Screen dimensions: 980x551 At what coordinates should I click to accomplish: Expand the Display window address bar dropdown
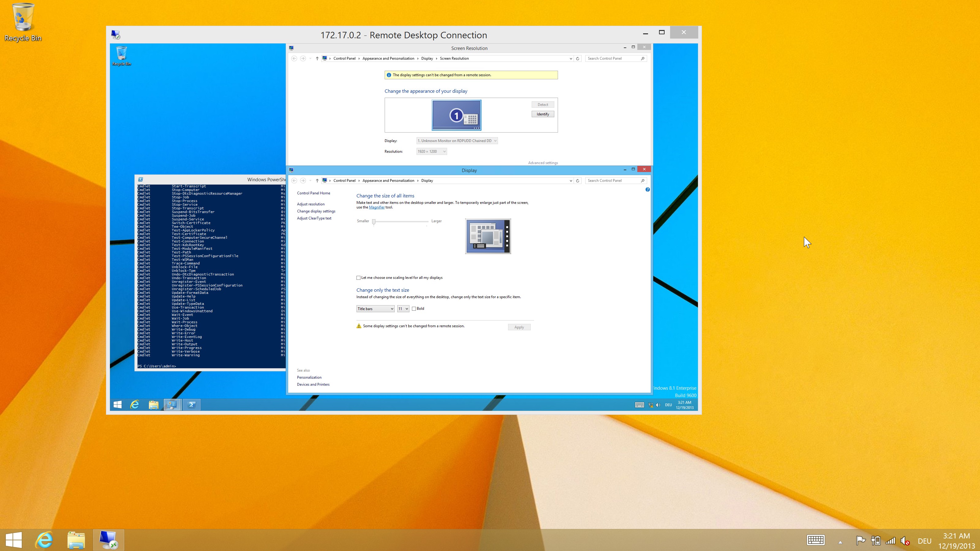click(571, 181)
